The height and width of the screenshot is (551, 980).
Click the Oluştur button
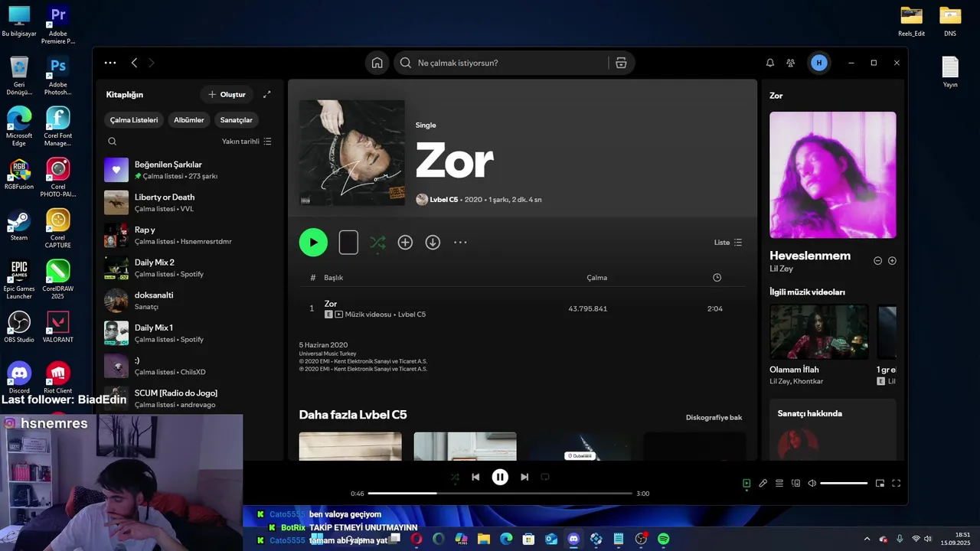pos(227,94)
